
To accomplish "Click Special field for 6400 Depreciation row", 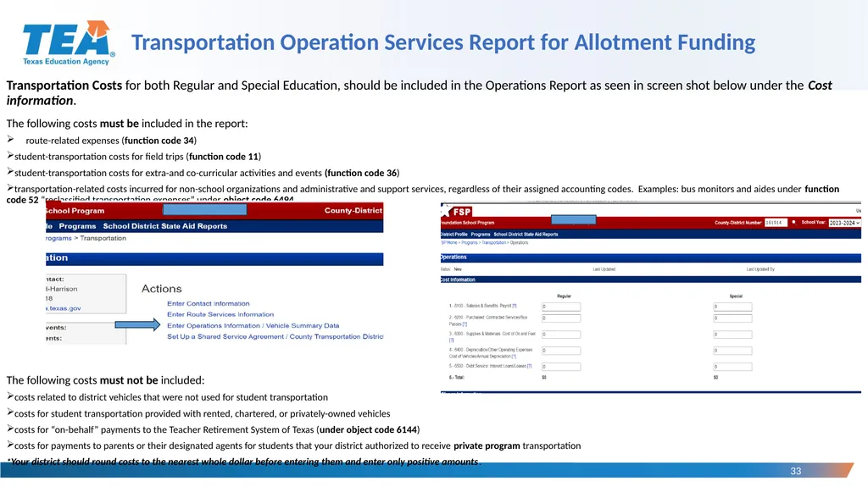I will [732, 351].
